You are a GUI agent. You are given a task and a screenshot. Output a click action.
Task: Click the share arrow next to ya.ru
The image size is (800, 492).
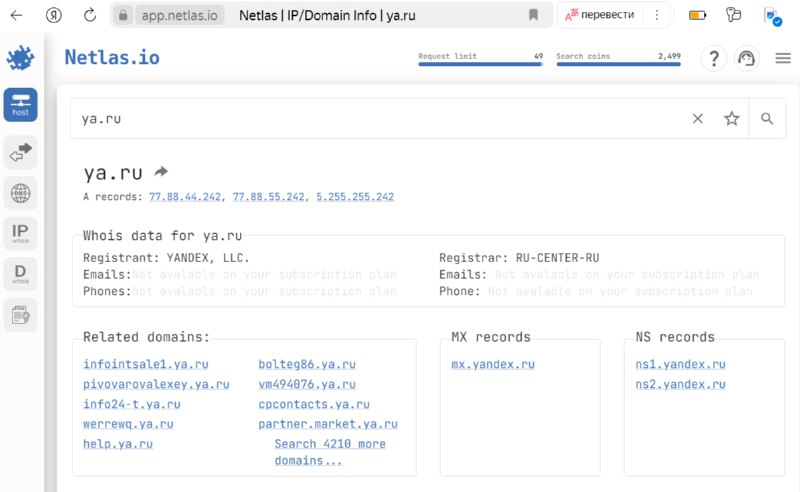pos(161,171)
